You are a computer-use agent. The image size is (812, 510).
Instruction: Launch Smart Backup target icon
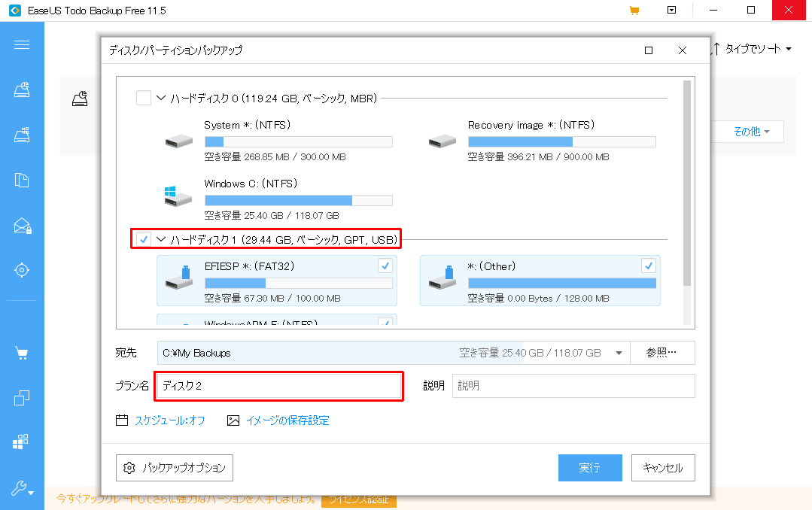pyautogui.click(x=22, y=270)
